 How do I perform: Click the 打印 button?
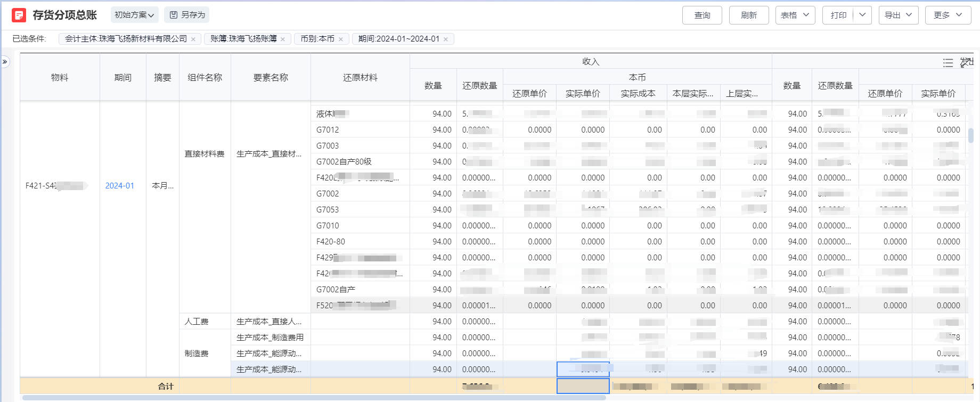click(838, 15)
